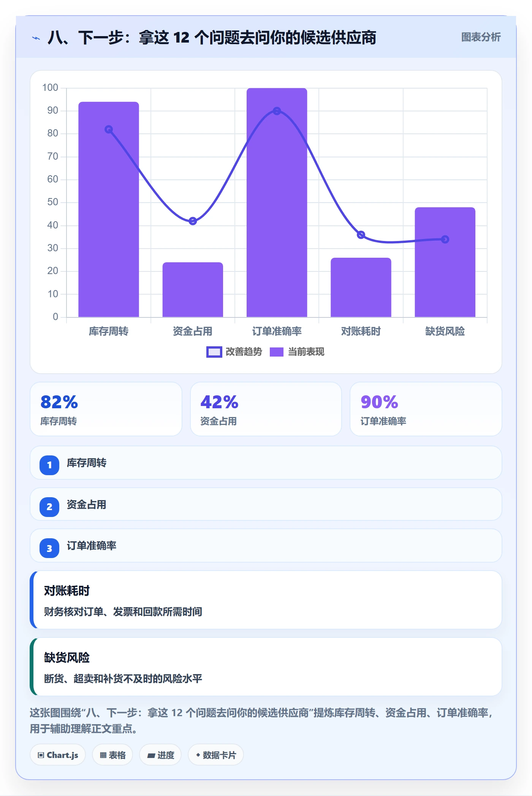
Task: Select the Chart.js tag
Action: (58, 755)
